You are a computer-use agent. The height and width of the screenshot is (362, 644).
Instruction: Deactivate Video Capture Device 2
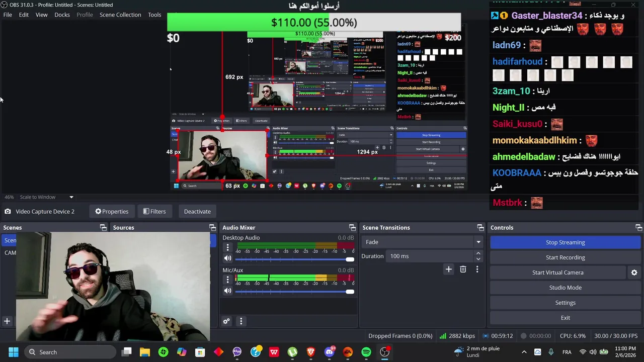[197, 212]
